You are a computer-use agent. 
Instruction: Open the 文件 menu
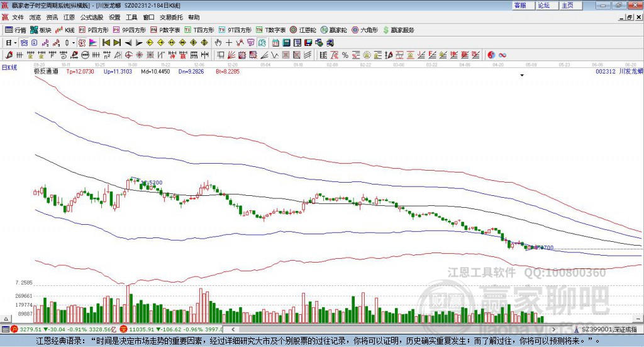coord(18,17)
